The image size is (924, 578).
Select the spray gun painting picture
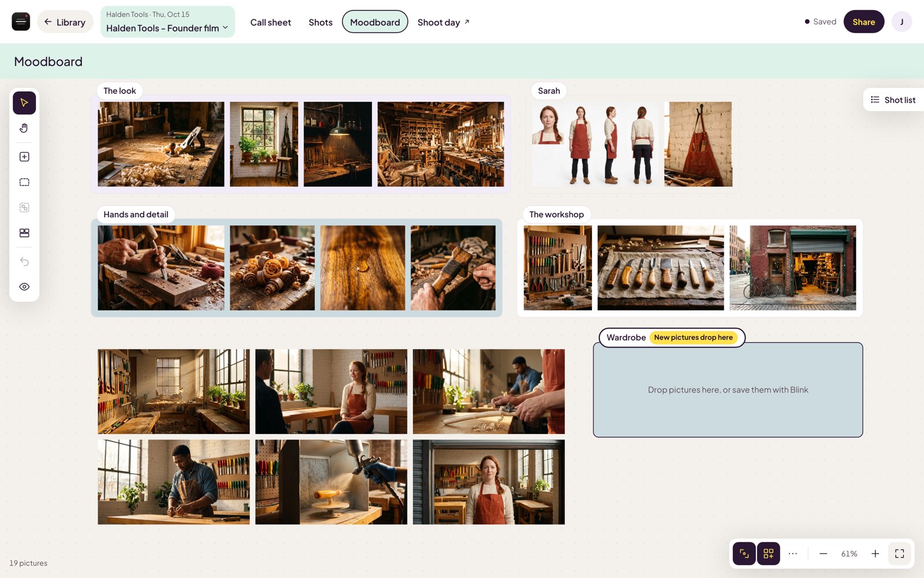click(x=331, y=482)
